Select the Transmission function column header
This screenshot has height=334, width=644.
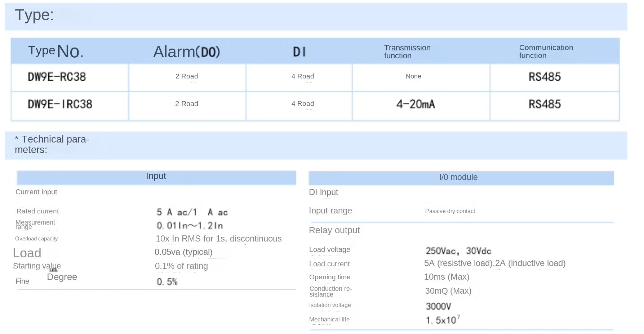[x=407, y=52]
